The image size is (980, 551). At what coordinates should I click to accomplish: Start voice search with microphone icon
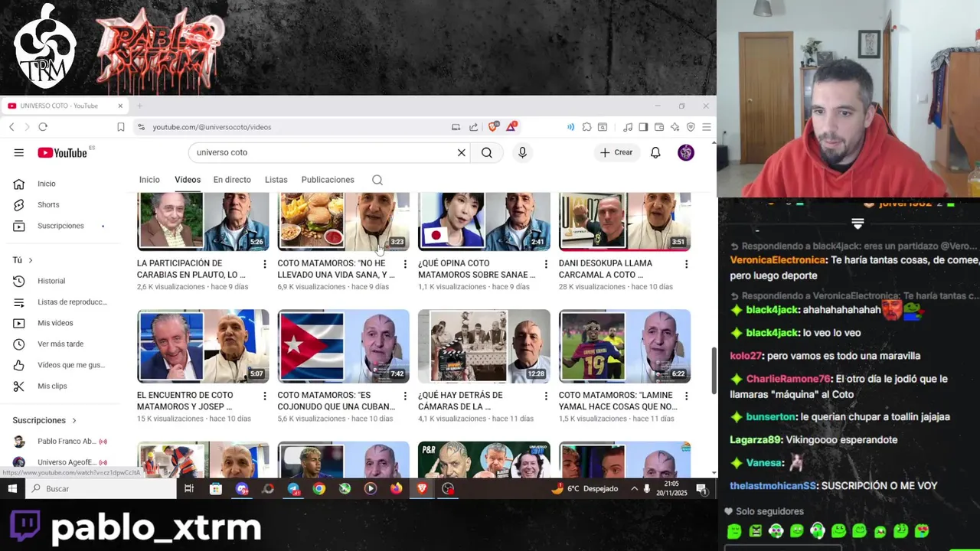pos(522,152)
